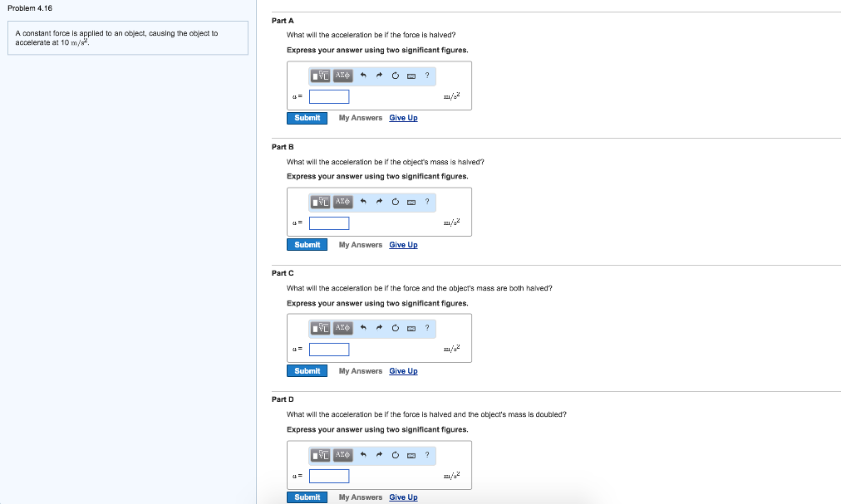
Task: Click undo arrow in Part A toolbar
Action: point(363,76)
